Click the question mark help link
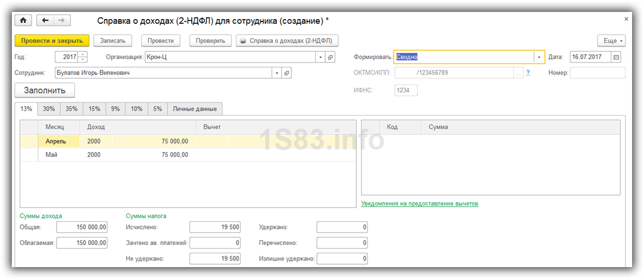 click(528, 73)
